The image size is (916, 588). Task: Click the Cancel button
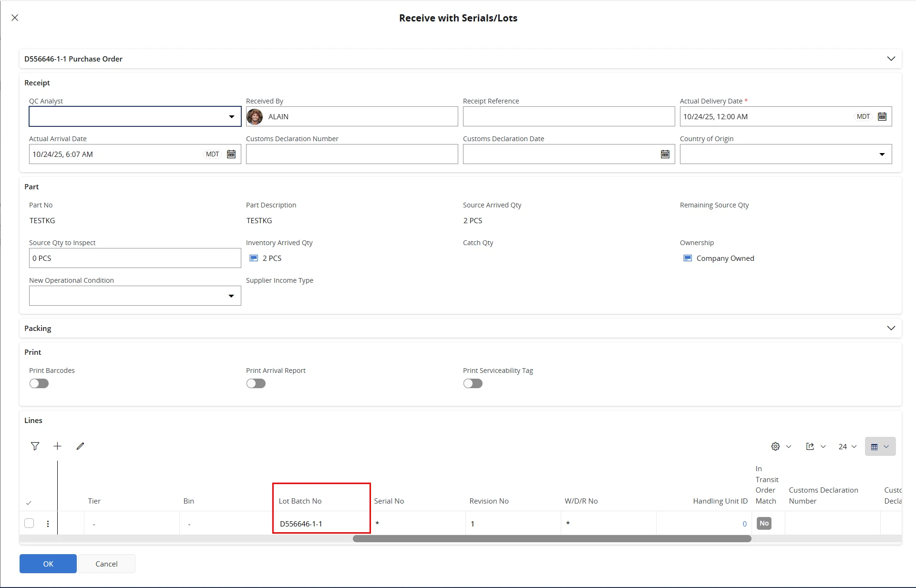pyautogui.click(x=106, y=564)
